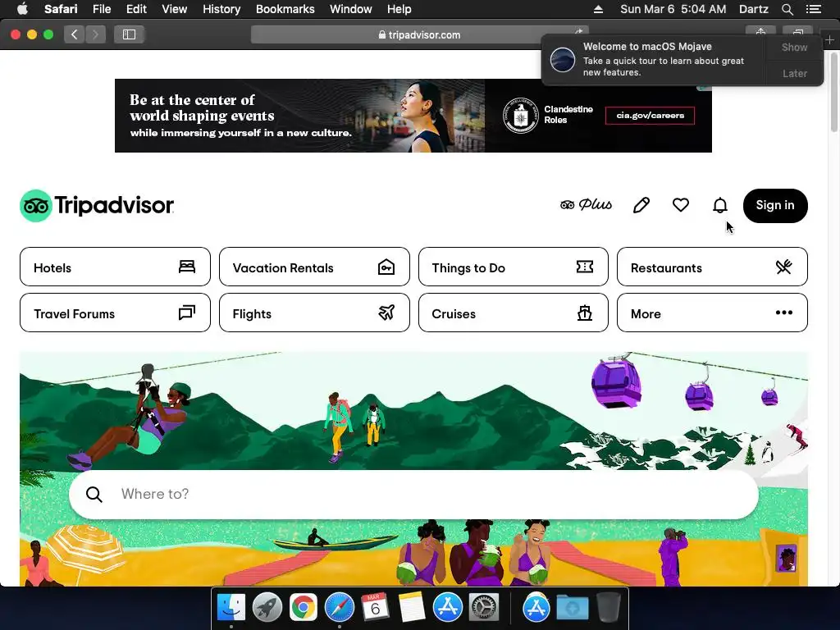Open Things to Do category
840x630 pixels.
coord(514,267)
